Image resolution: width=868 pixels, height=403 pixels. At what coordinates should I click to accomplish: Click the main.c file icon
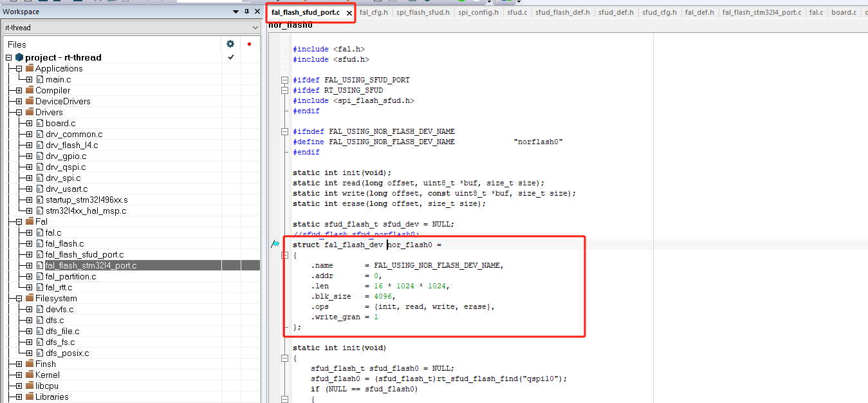click(40, 79)
